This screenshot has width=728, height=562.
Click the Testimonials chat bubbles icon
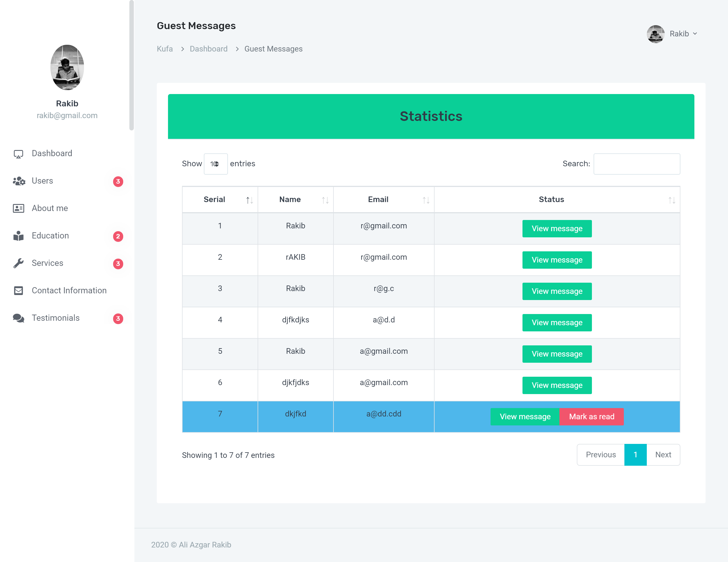[18, 318]
